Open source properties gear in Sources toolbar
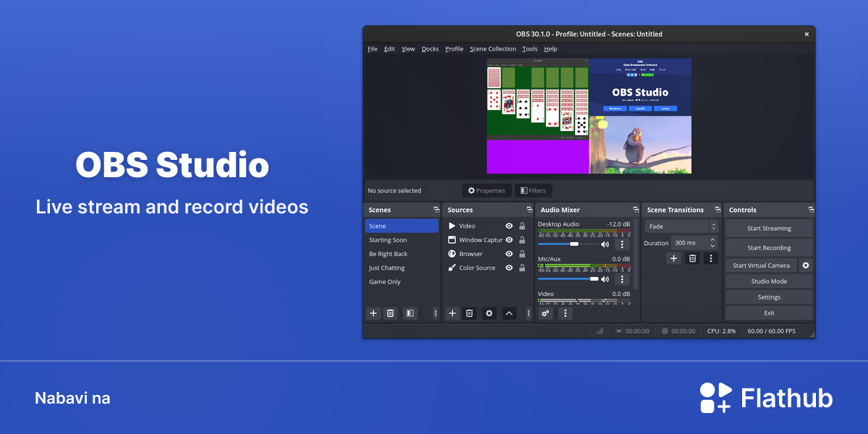Screen dimensions: 868x434 [489, 313]
